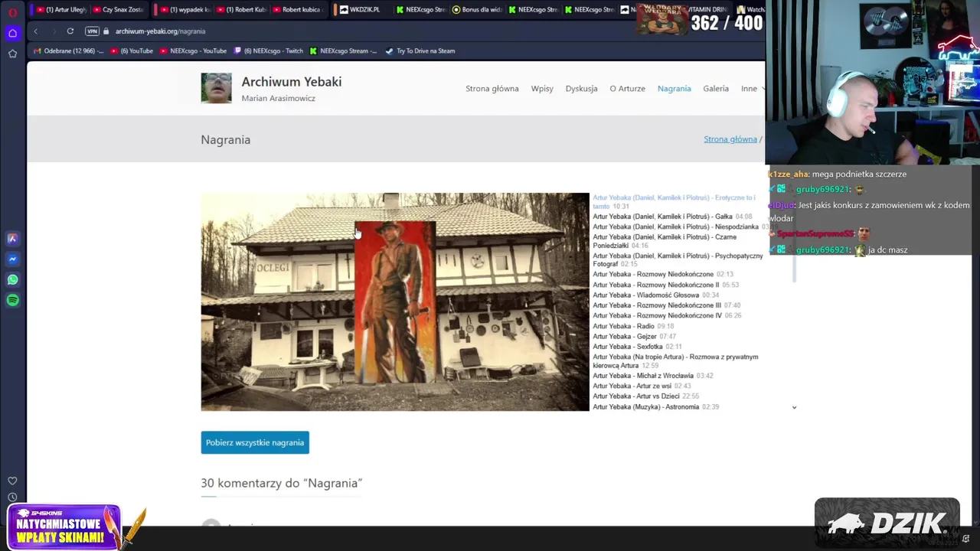Play Rozmowy Niedokończone IV 06:26

668,315
